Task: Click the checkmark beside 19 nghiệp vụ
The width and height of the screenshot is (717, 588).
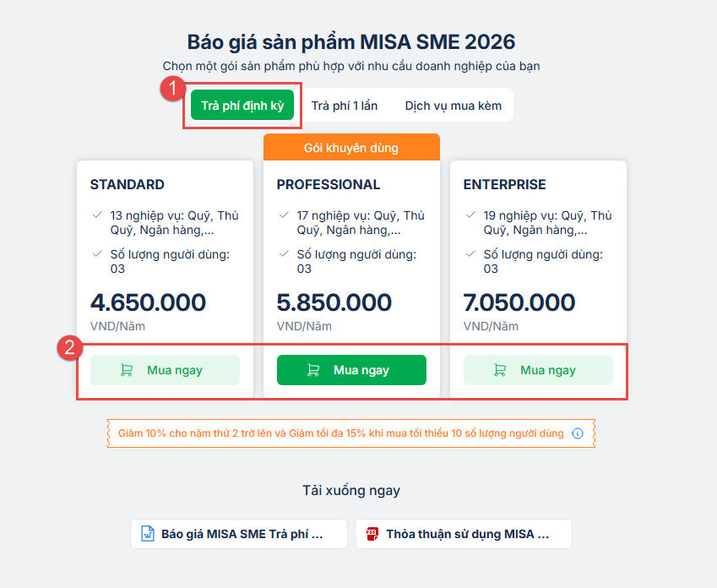Action: click(x=471, y=215)
